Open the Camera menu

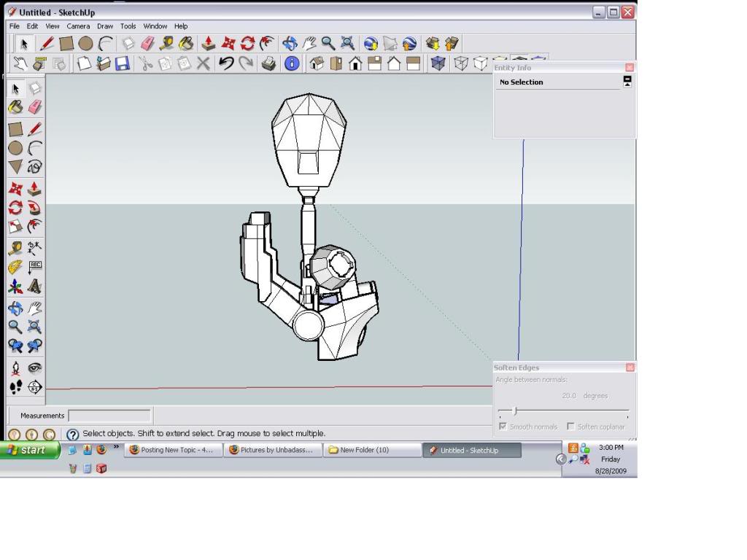tap(78, 26)
